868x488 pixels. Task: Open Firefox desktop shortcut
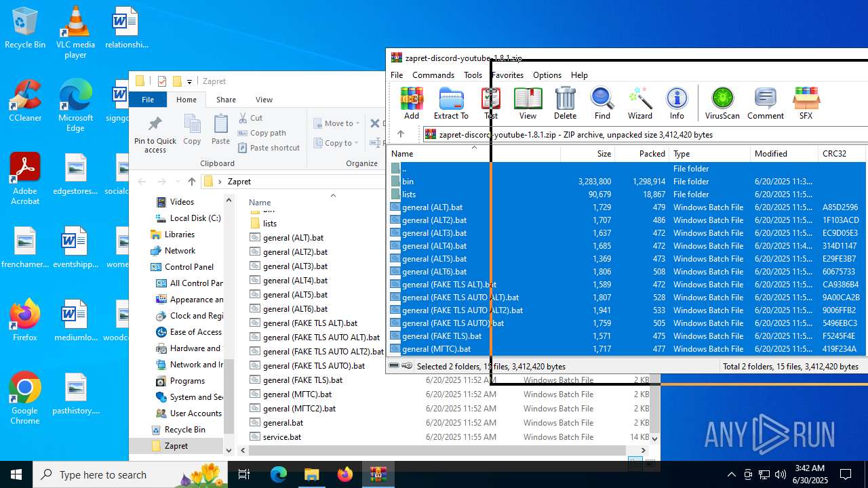25,320
